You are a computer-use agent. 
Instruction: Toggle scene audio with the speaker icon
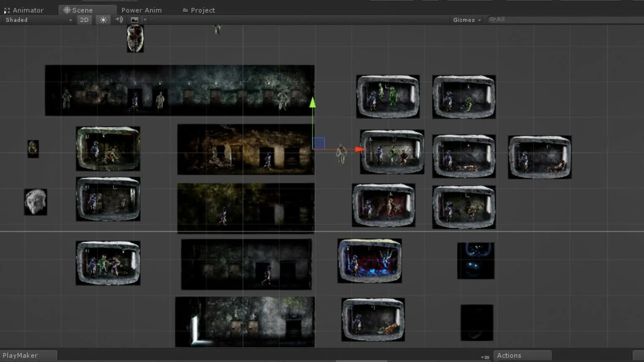pyautogui.click(x=119, y=20)
